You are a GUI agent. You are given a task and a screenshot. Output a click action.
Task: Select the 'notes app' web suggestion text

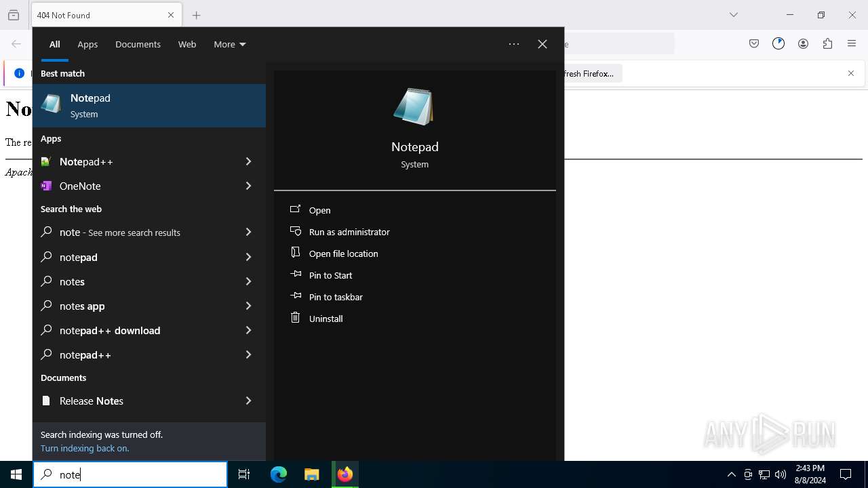click(x=82, y=306)
